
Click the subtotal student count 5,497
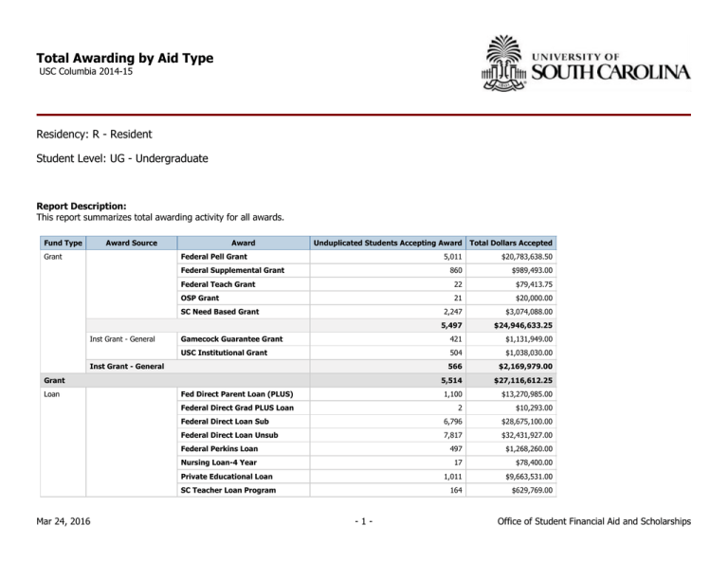coord(452,325)
